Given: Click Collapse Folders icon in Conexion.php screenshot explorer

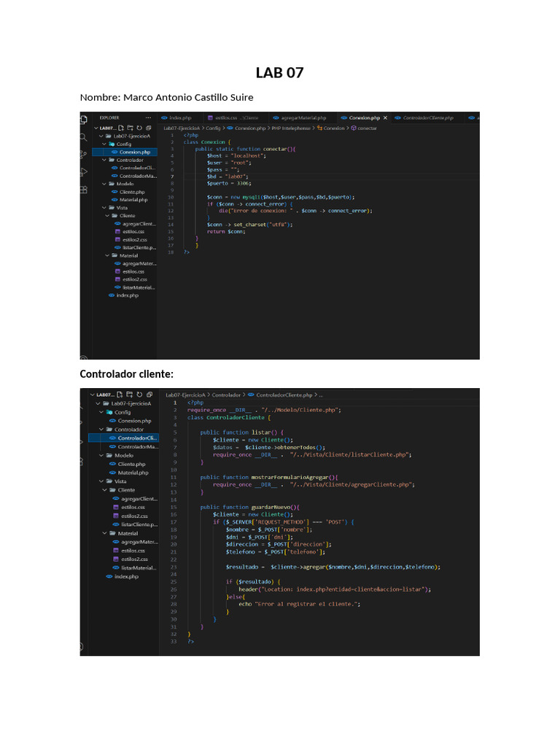Looking at the screenshot, I should coord(148,128).
